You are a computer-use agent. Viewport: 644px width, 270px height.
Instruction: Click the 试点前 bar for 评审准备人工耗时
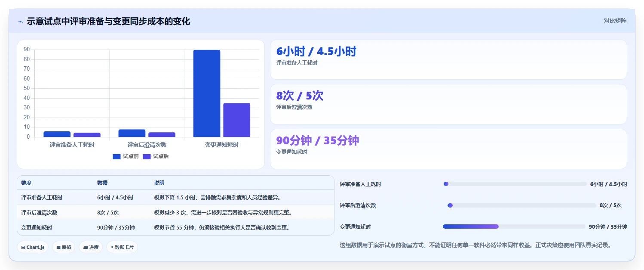[57, 134]
